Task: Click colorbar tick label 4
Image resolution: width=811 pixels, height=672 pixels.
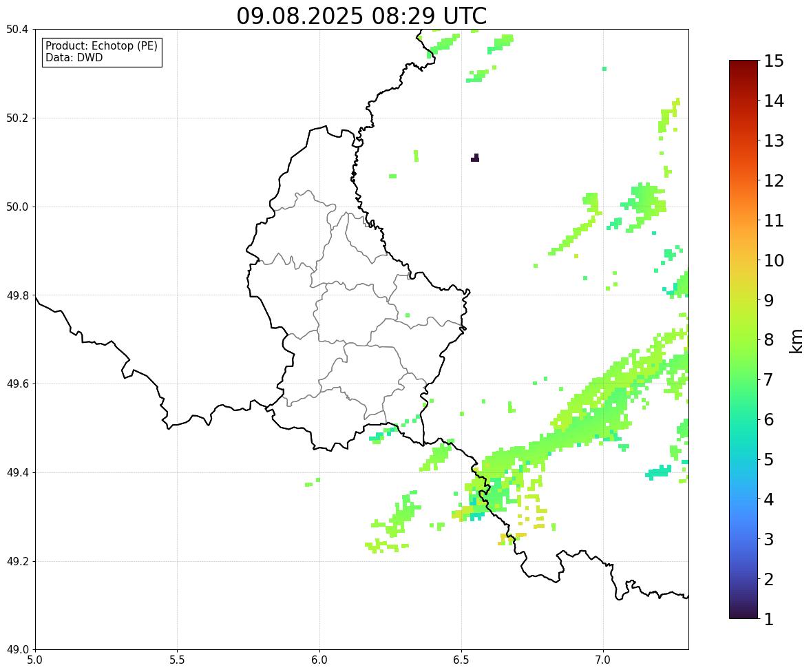Action: coord(769,499)
